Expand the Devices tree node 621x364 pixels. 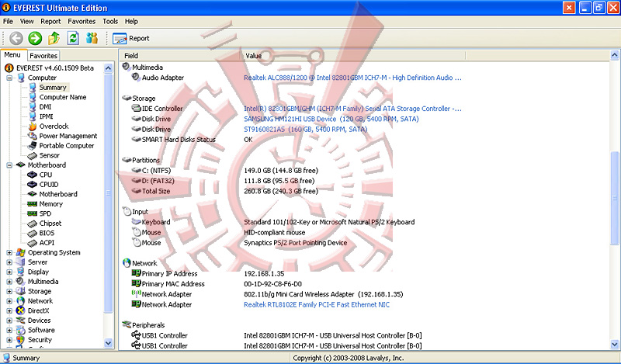click(x=9, y=321)
